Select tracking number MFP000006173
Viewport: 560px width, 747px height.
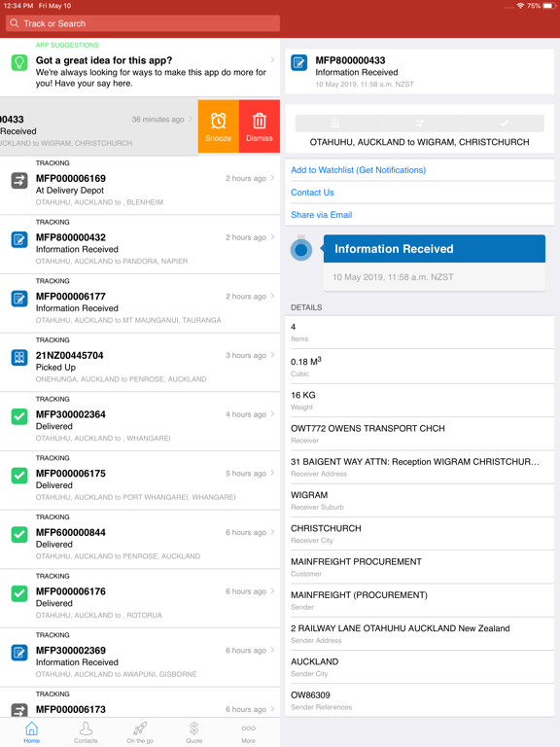pyautogui.click(x=71, y=710)
